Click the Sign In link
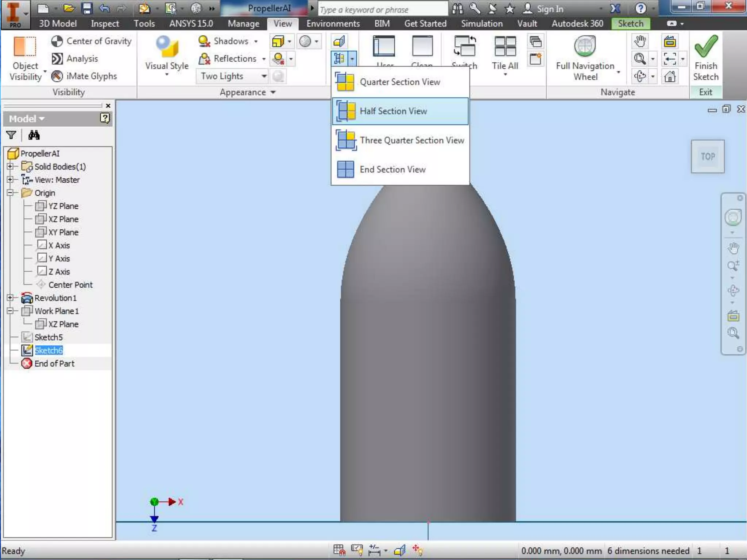 click(550, 9)
